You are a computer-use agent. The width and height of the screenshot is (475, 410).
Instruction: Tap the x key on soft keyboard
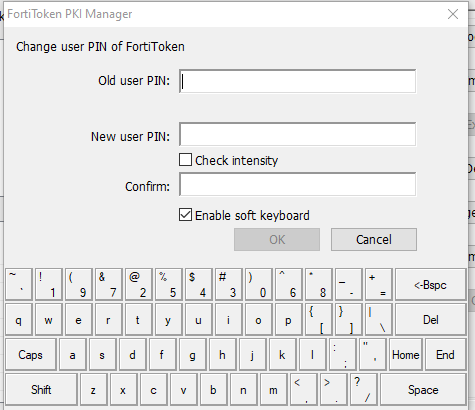click(x=124, y=389)
